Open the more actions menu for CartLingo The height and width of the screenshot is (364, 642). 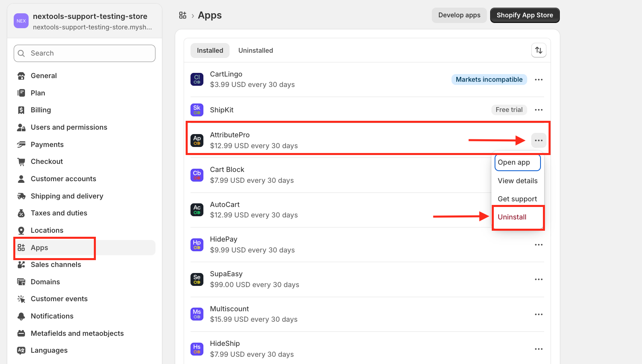pyautogui.click(x=538, y=80)
